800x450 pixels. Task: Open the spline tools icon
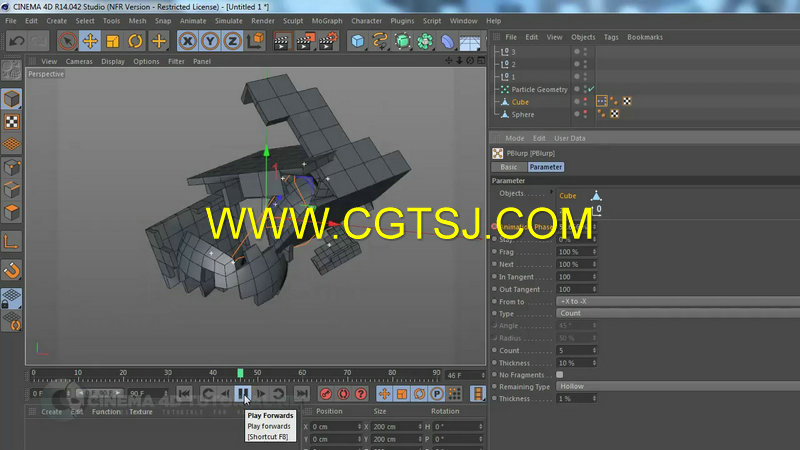click(380, 41)
